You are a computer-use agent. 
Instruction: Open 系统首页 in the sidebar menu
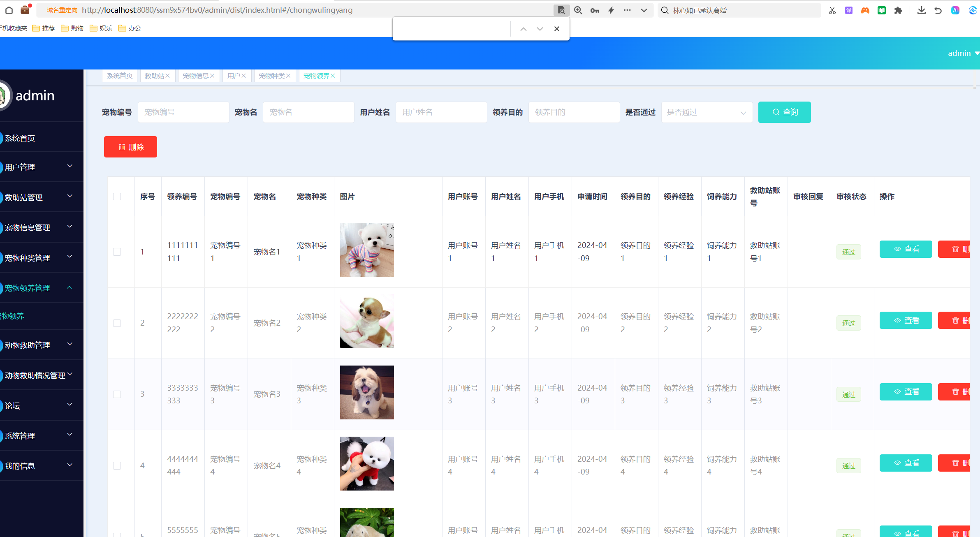[20, 138]
